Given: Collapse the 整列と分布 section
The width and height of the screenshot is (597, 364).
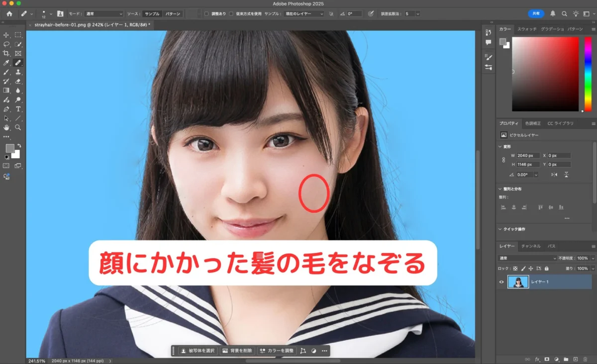Looking at the screenshot, I should [500, 189].
